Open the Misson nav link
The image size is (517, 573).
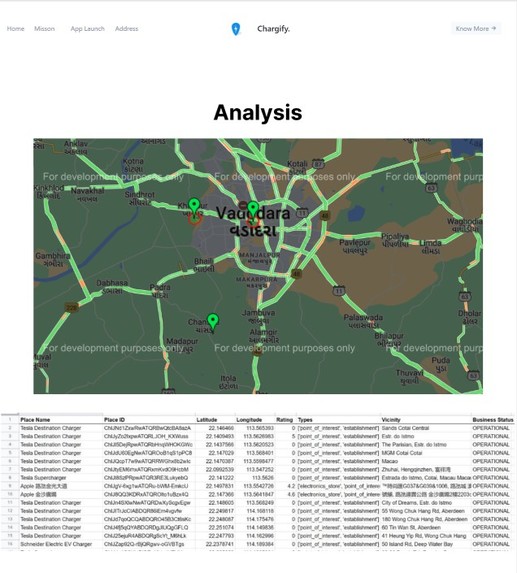point(45,29)
